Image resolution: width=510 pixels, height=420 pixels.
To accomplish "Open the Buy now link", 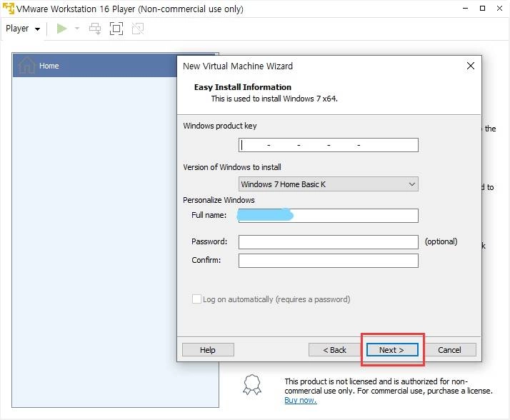I will click(x=300, y=400).
